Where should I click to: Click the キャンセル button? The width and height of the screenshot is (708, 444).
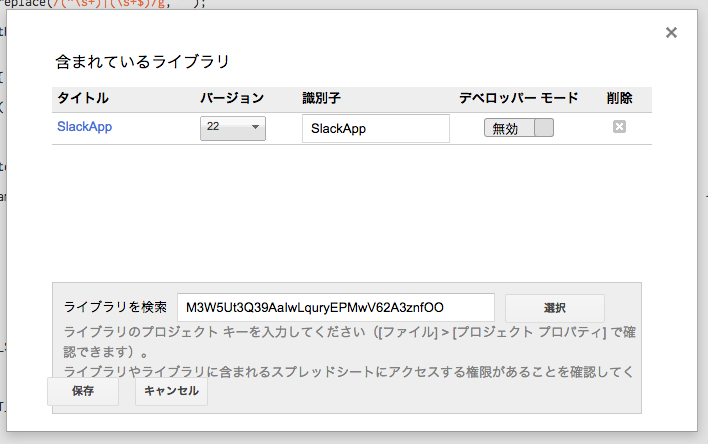click(172, 391)
